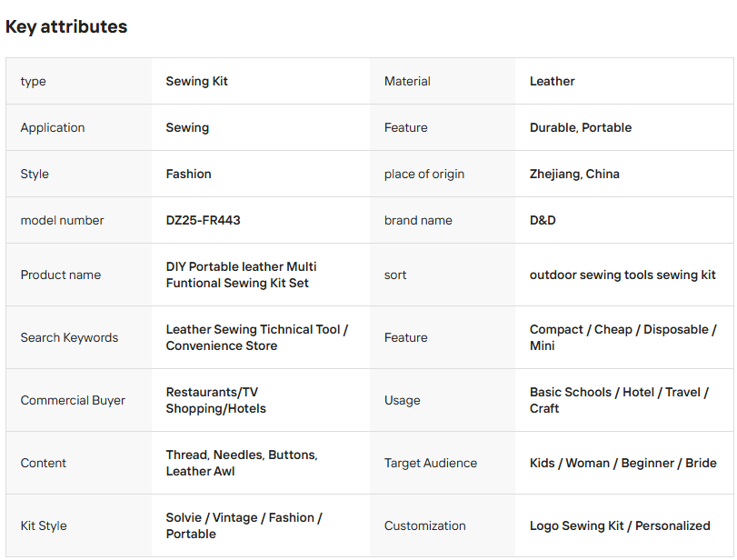Select the Sewing Kit type value
Image resolution: width=737 pixels, height=560 pixels.
click(x=196, y=81)
